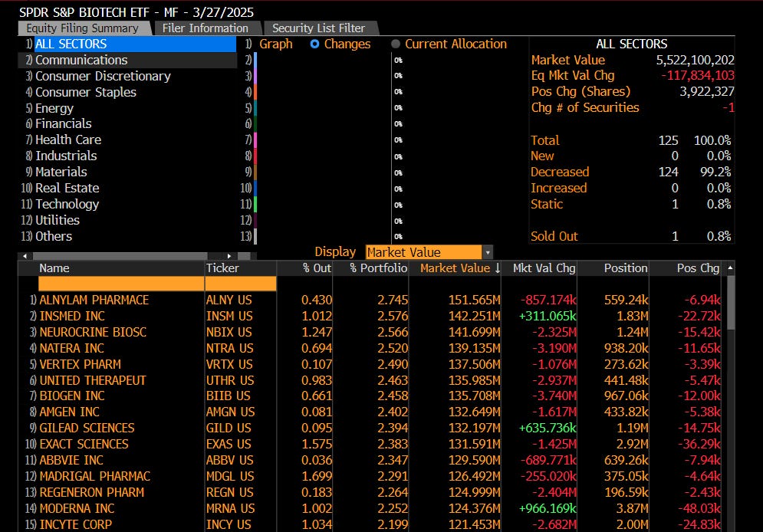Sort by the Position column header

[613, 268]
